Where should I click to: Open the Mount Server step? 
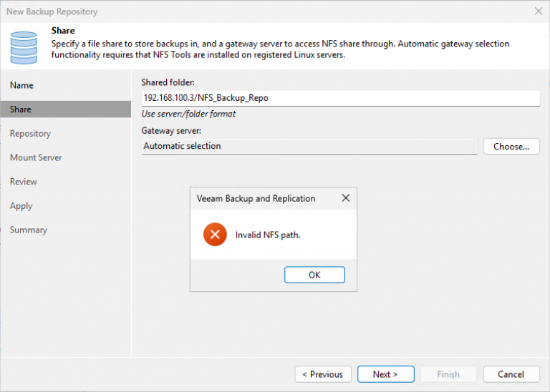36,157
